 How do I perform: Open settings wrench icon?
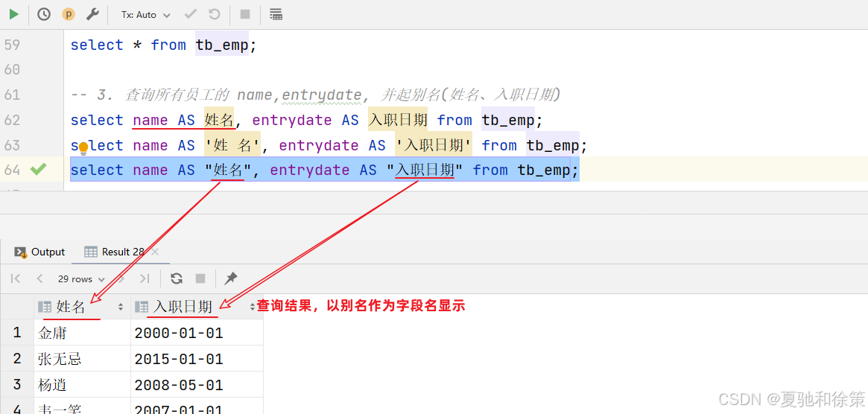point(92,14)
